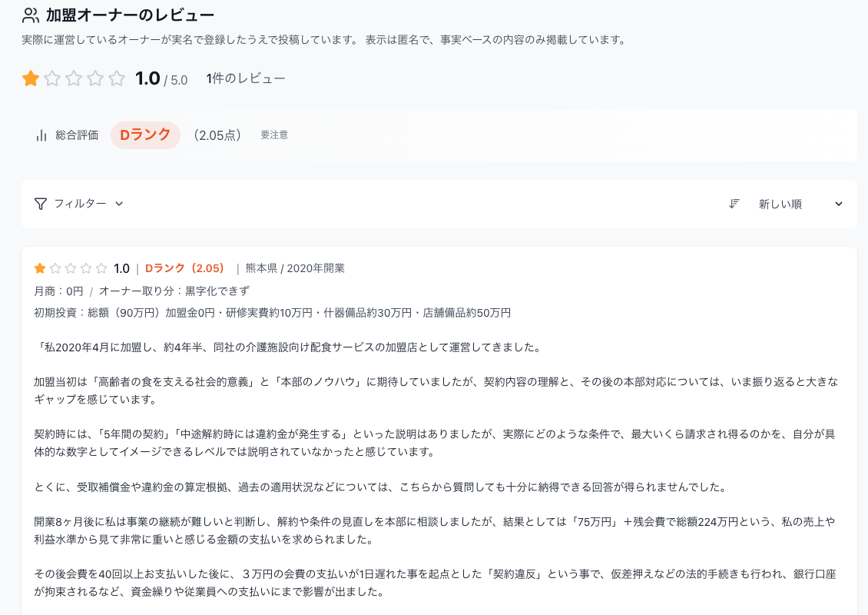Viewport: 868px width, 615px height.
Task: Click the chevron right of 新しい順
Action: coord(839,204)
